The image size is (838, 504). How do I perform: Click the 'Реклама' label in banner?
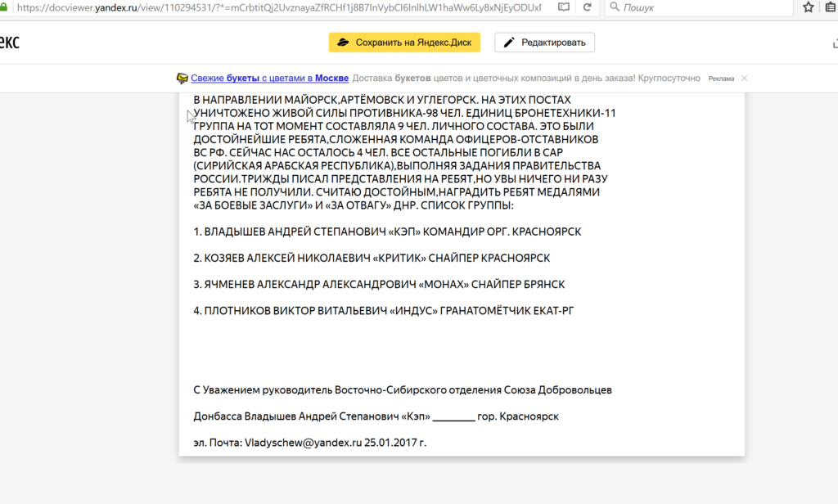721,79
